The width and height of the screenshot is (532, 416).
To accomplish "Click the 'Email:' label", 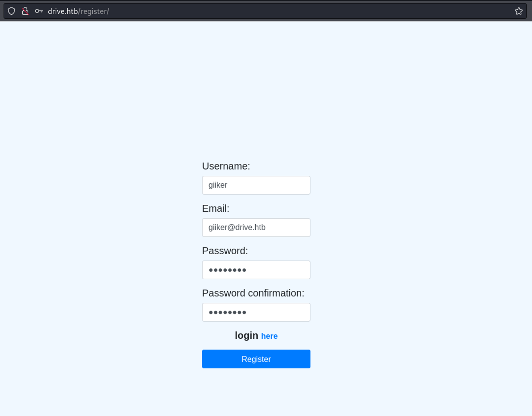I will (x=215, y=208).
